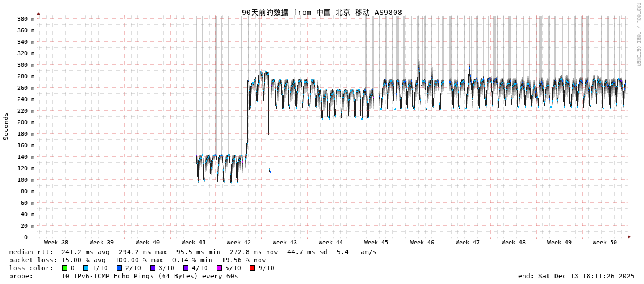The height and width of the screenshot is (284, 644).
Task: Click the light blue 1/10 loss swatch
Action: pyautogui.click(x=86, y=268)
